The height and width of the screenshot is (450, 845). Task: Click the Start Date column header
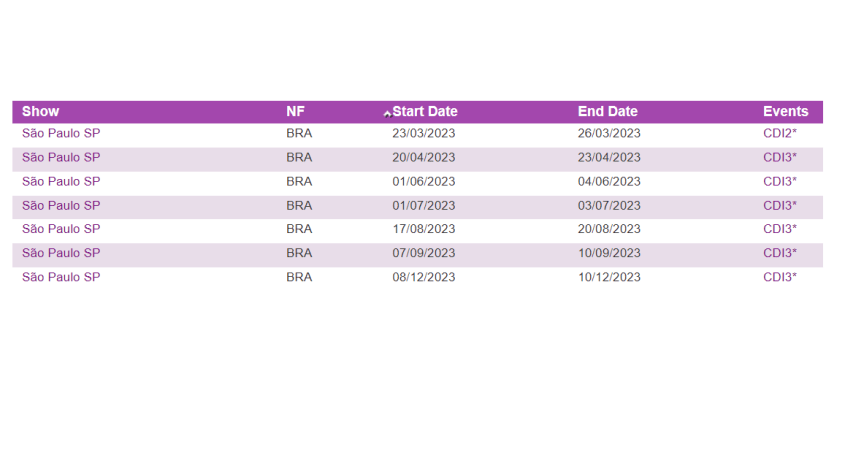(x=425, y=112)
